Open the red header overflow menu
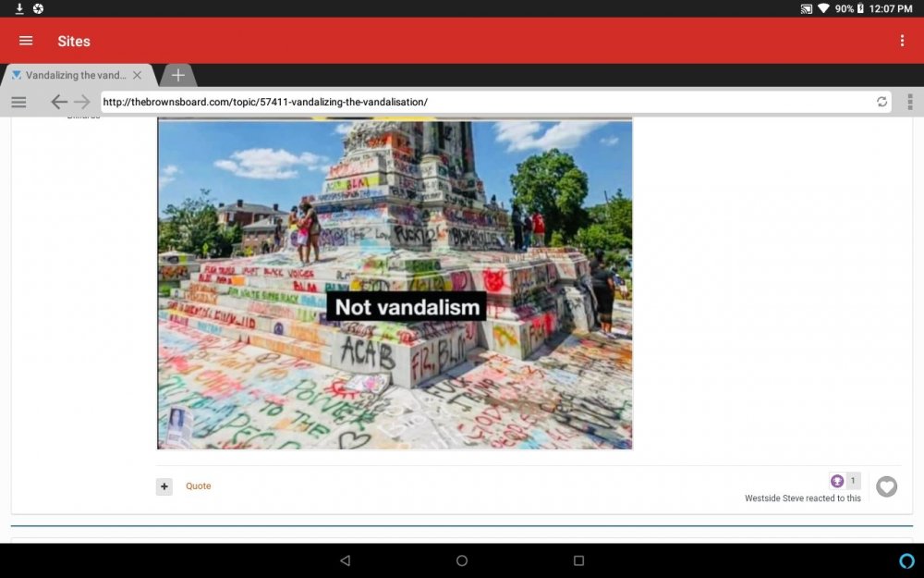This screenshot has width=924, height=578. point(902,41)
